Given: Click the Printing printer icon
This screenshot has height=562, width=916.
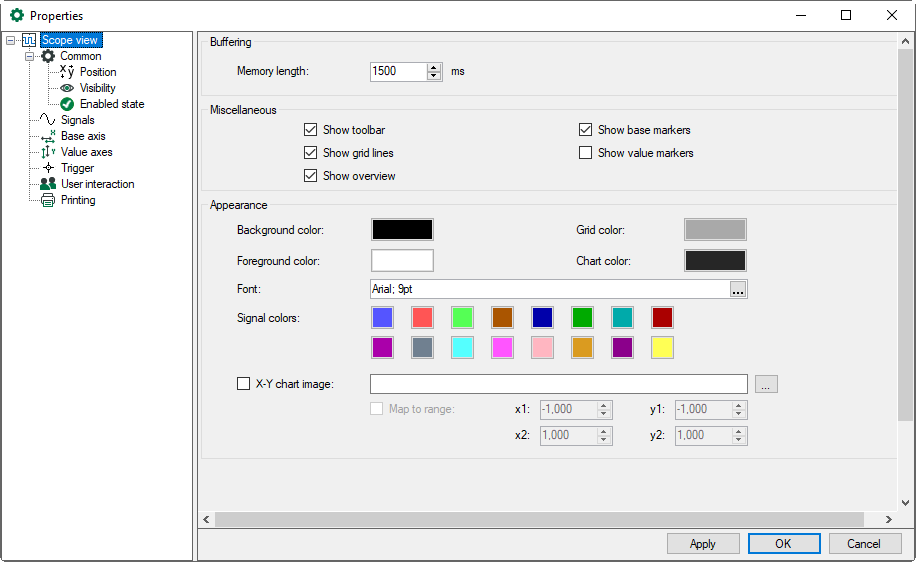Looking at the screenshot, I should pyautogui.click(x=48, y=200).
